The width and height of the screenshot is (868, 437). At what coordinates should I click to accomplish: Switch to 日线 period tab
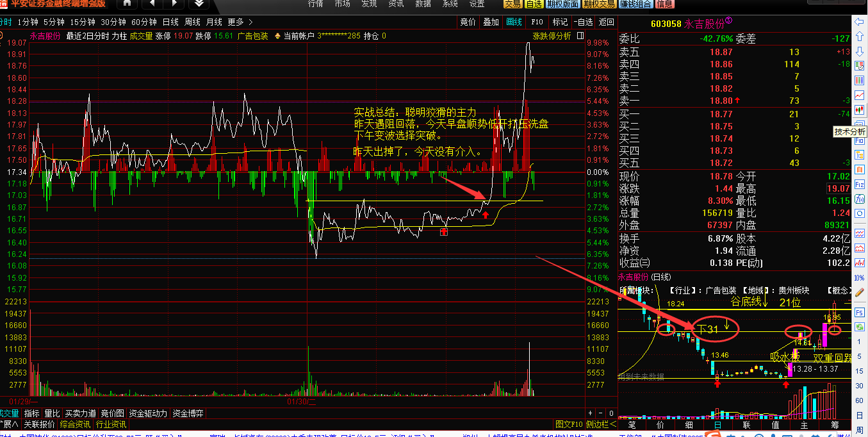[x=170, y=22]
